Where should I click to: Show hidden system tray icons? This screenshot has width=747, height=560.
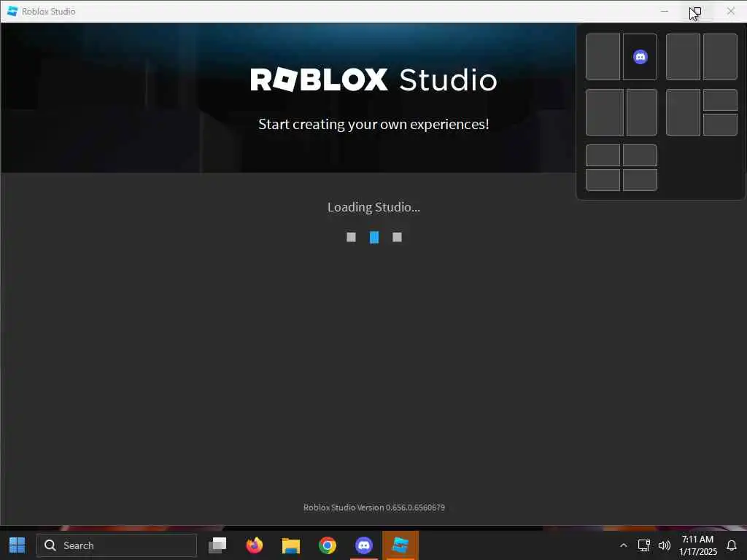[x=623, y=545]
